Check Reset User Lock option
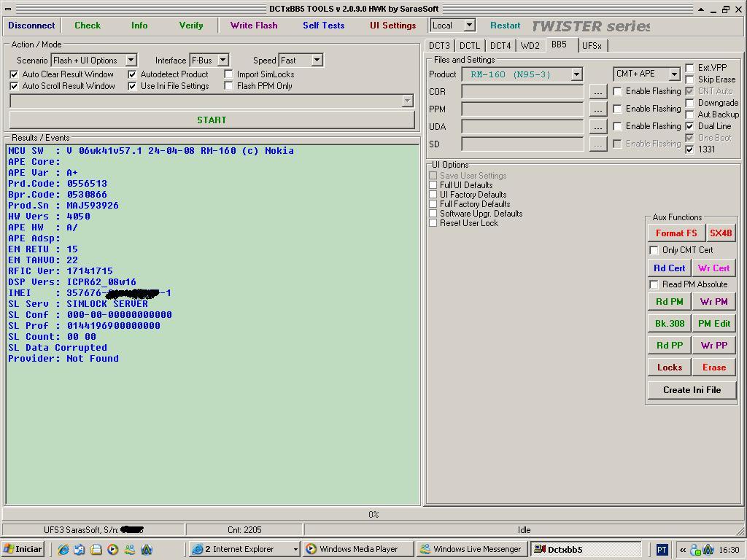This screenshot has width=747, height=560. tap(433, 223)
